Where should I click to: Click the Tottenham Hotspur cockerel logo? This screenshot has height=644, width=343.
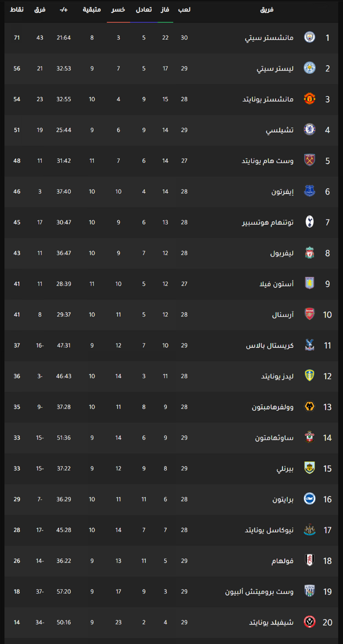[309, 222]
